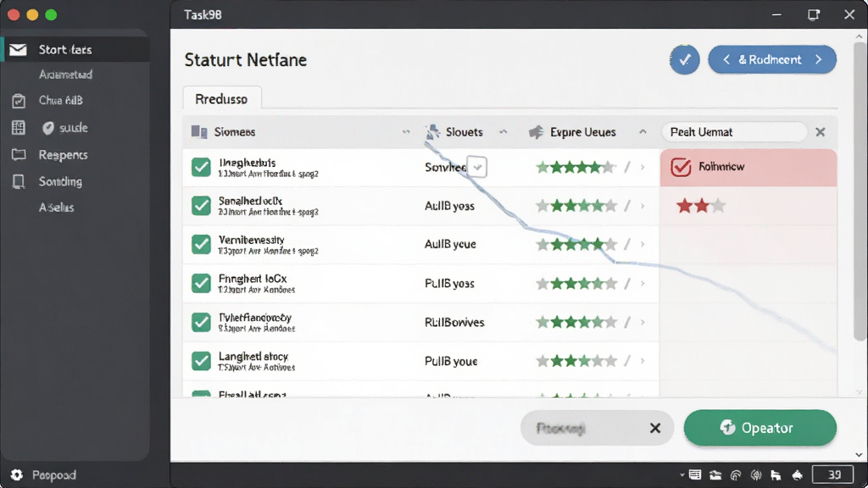Open Arametad under Start taes
868x488 pixels.
65,75
